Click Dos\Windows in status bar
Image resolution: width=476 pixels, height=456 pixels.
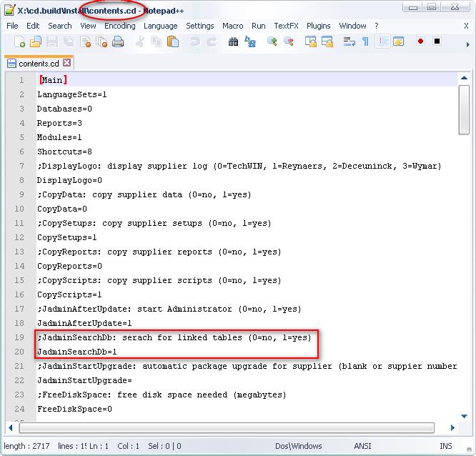point(299,446)
